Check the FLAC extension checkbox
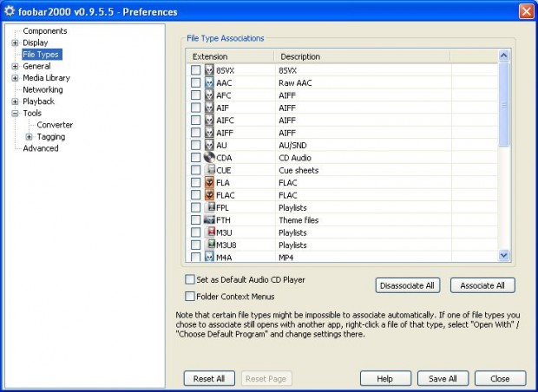Screen dimensions: 538x392 pos(195,195)
